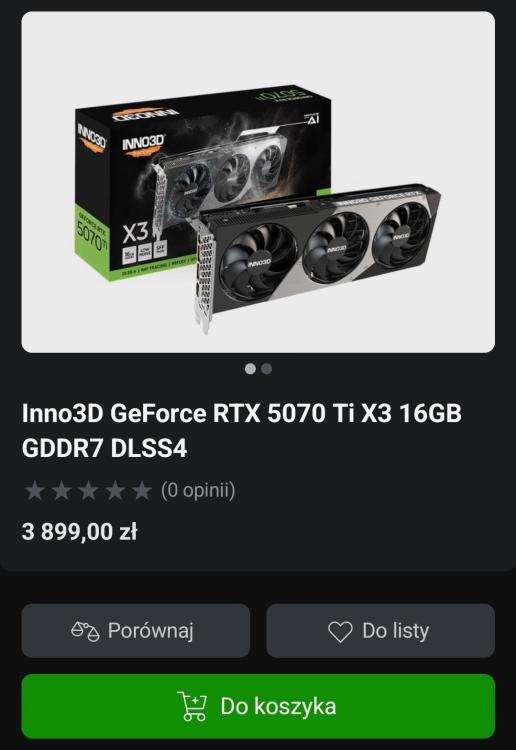Screen dimensions: 516x750
Task: Add product to comparison with Porównaj
Action: click(x=136, y=630)
